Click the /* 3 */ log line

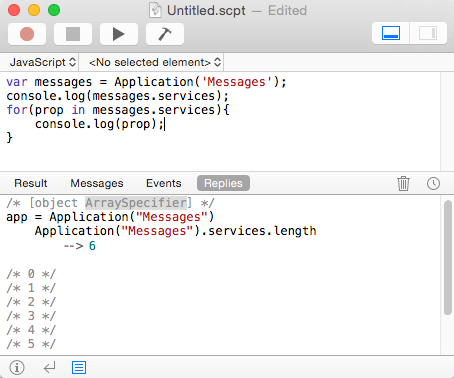tap(31, 316)
